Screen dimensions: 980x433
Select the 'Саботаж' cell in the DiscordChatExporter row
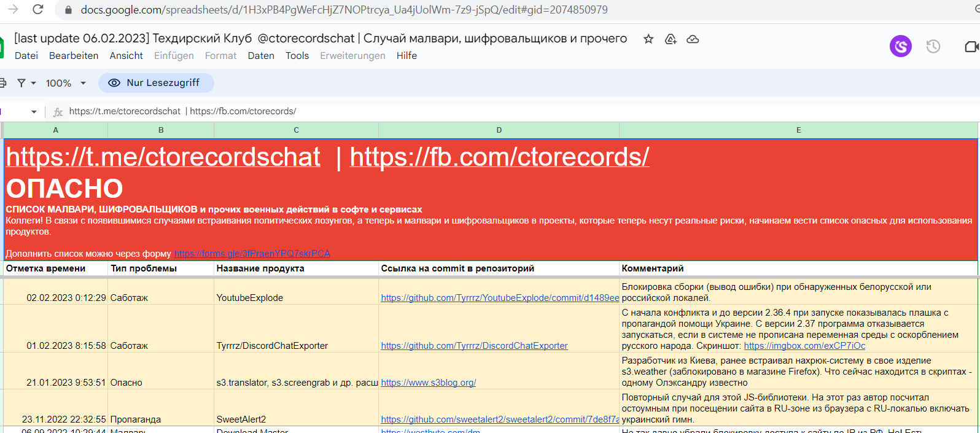[x=161, y=329]
